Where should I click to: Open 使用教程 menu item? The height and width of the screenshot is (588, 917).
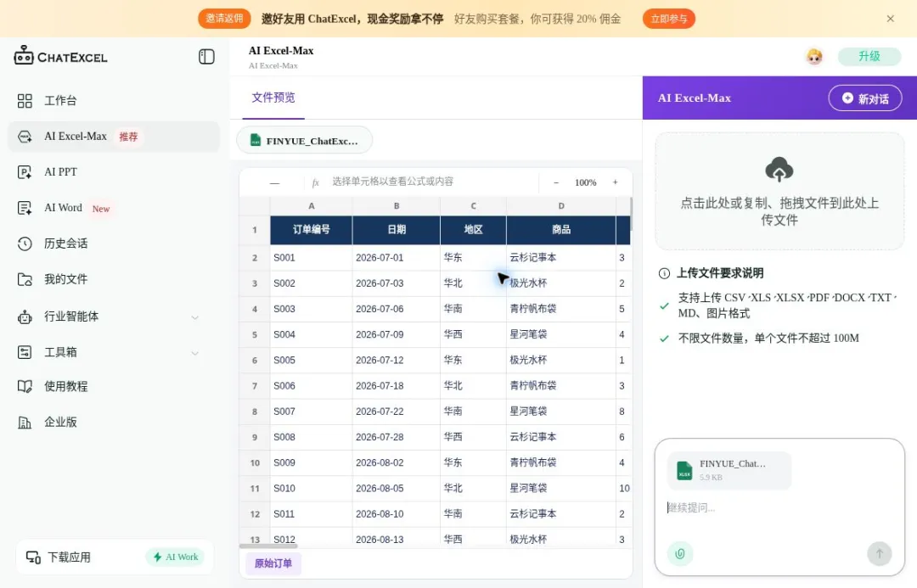tap(114, 386)
